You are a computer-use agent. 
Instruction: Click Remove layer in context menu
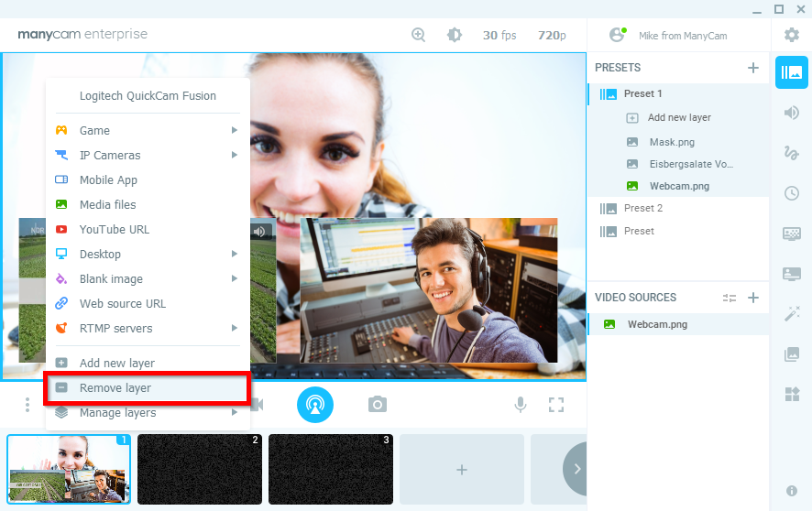point(148,388)
